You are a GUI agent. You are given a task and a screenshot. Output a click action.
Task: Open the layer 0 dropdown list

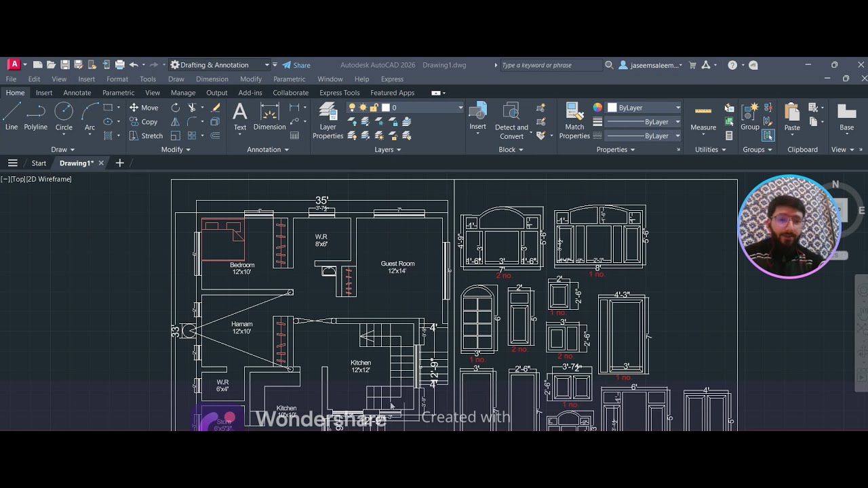point(460,108)
